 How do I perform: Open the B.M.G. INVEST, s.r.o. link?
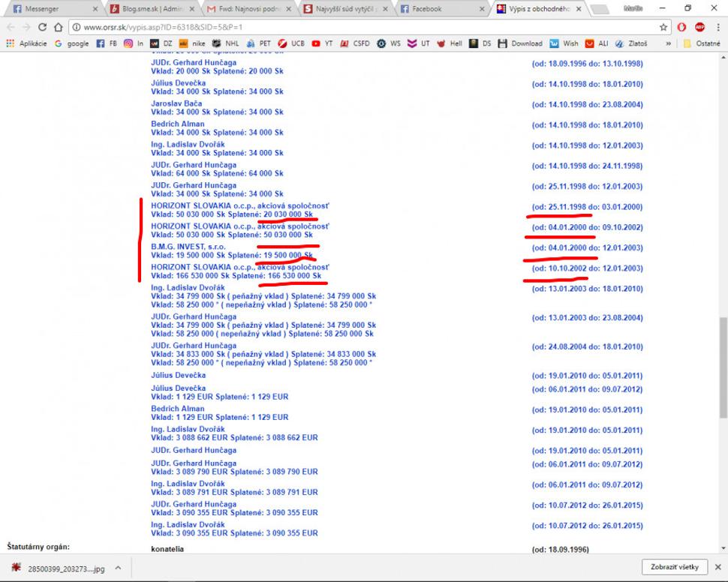(188, 247)
